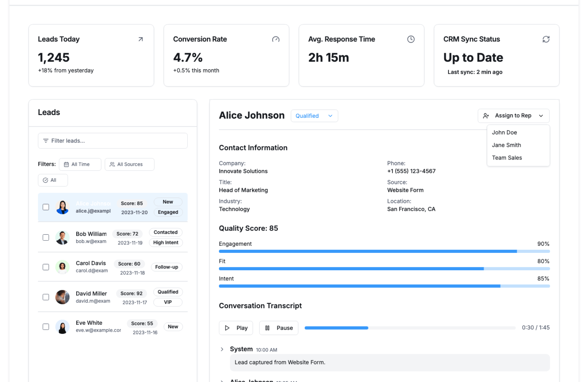
Task: Open the All Time date filter
Action: point(80,164)
